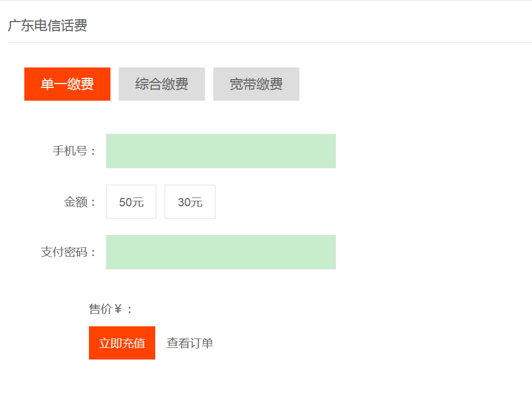This screenshot has width=532, height=396.
Task: Select the 单一缴费 tab
Action: [67, 84]
